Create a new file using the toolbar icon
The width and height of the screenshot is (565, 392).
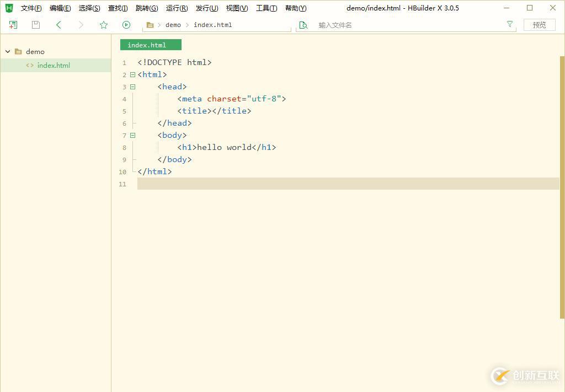click(x=13, y=25)
